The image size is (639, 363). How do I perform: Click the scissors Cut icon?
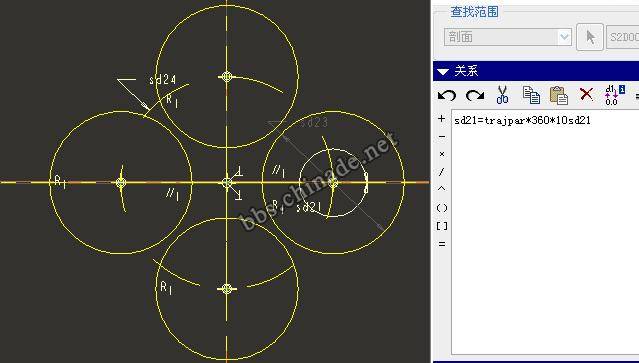tap(502, 95)
